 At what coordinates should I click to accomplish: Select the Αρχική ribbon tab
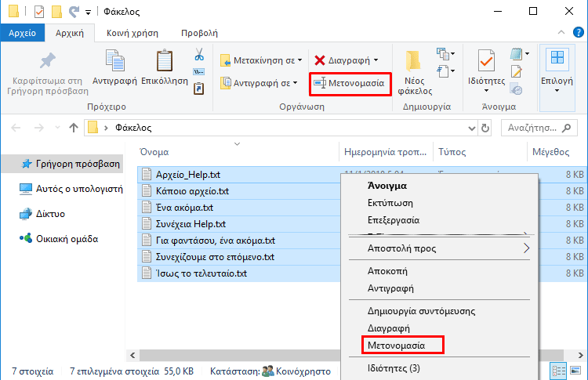point(70,33)
